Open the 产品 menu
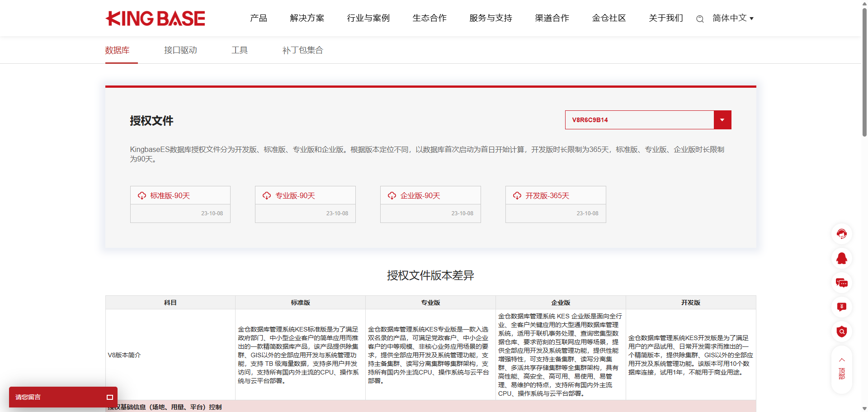 (259, 18)
